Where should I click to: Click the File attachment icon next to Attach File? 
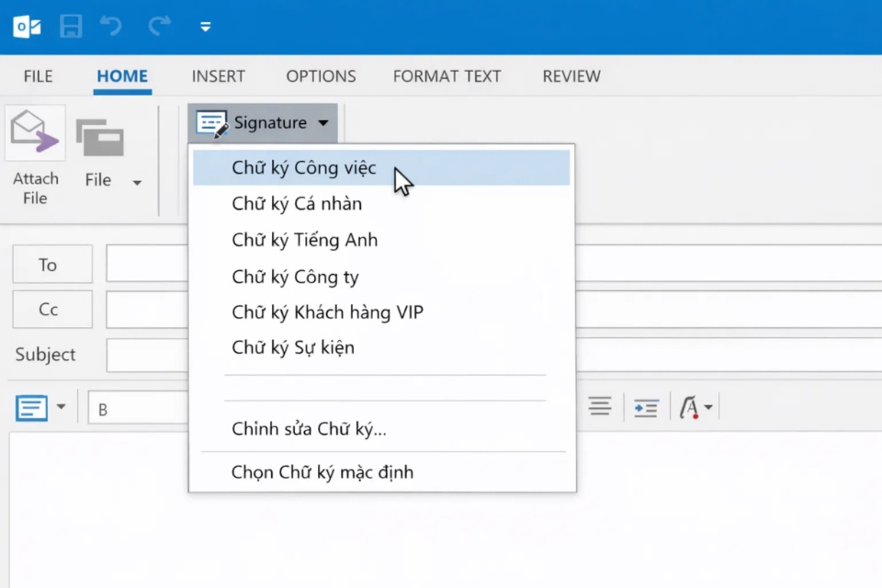click(x=101, y=136)
